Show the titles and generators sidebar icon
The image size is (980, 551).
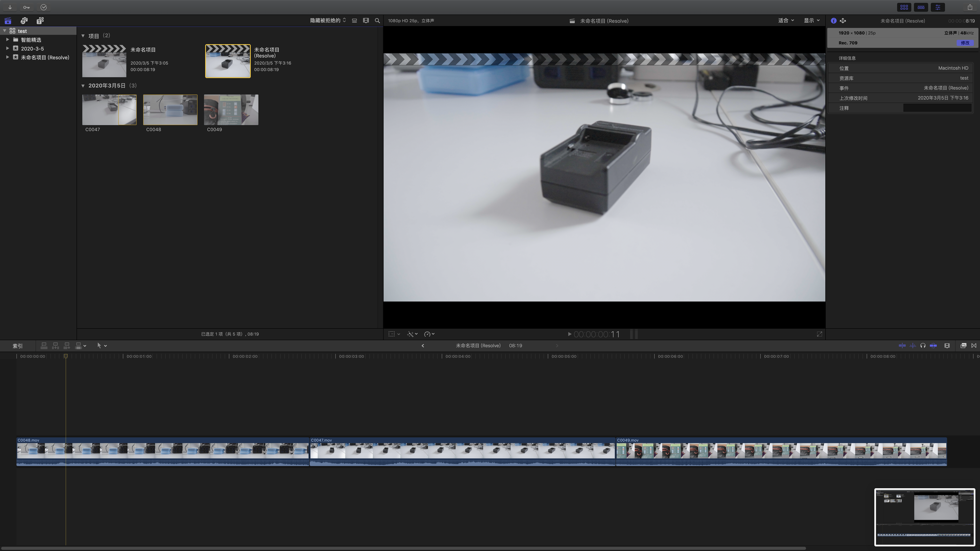click(40, 20)
